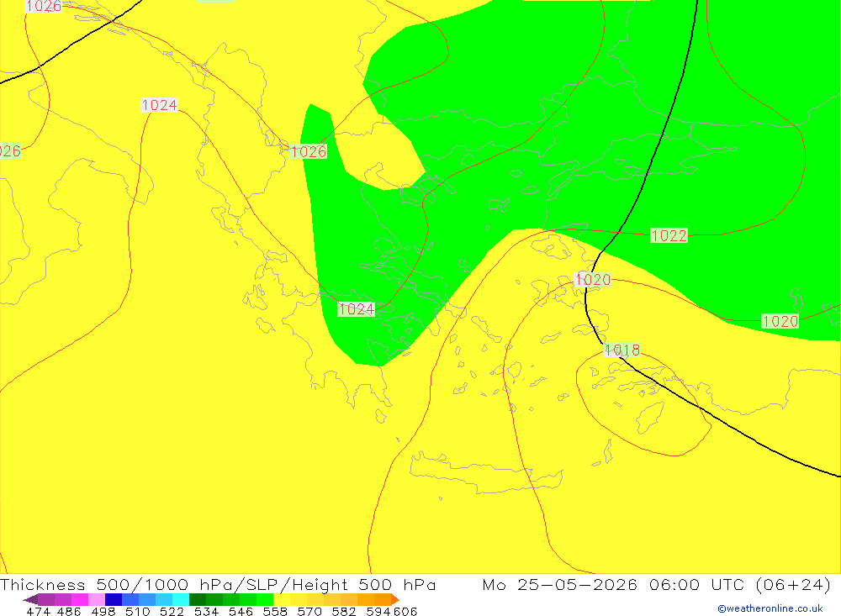Click the legend value 606
The height and width of the screenshot is (616, 841).
pos(405,611)
